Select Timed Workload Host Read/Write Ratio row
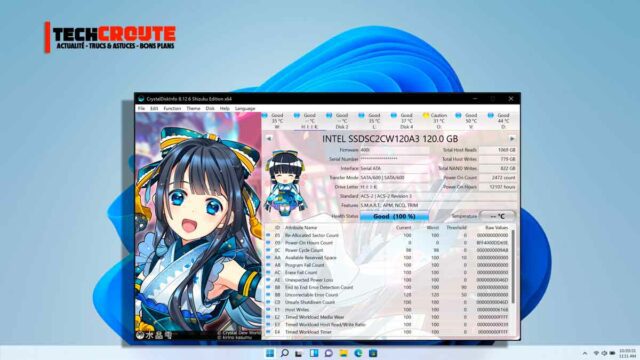 (x=387, y=324)
